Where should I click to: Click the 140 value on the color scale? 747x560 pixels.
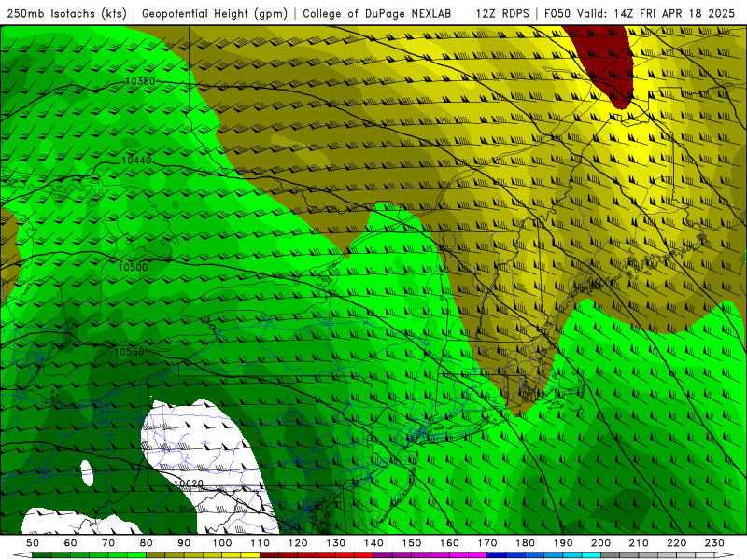pos(373,543)
